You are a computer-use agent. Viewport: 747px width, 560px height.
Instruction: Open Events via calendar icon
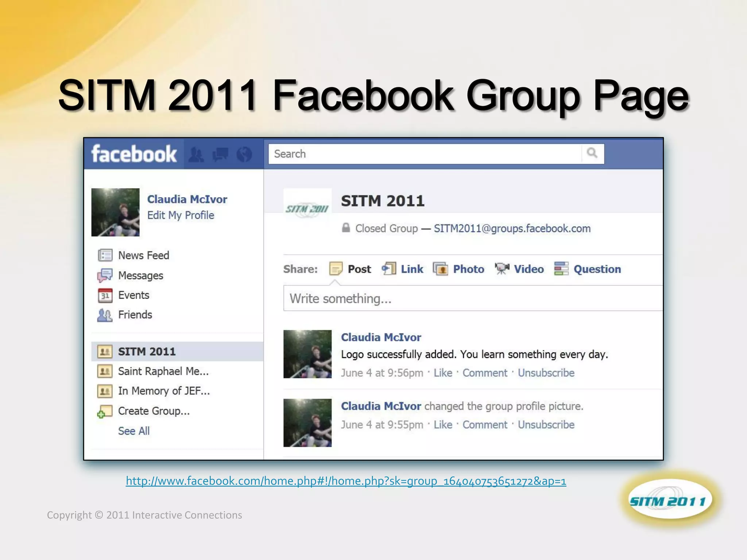[105, 295]
